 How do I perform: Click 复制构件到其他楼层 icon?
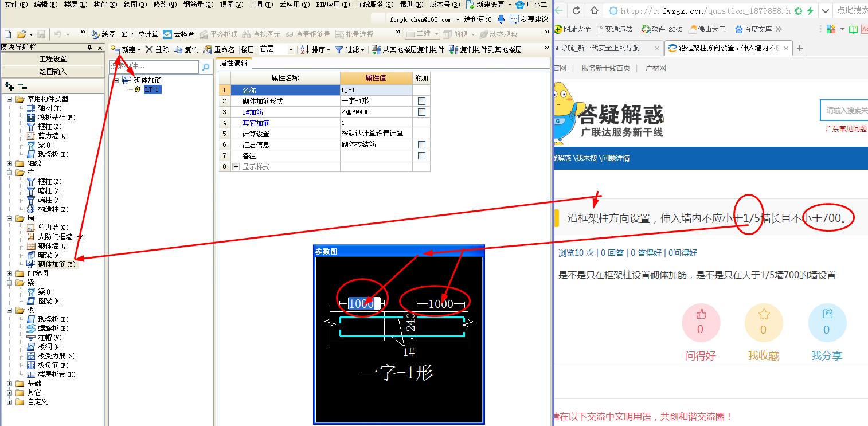(453, 50)
